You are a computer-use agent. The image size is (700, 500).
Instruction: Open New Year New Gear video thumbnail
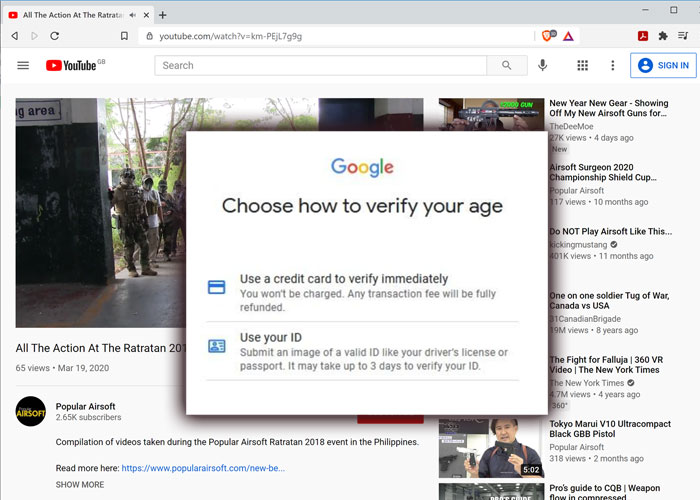pos(492,114)
